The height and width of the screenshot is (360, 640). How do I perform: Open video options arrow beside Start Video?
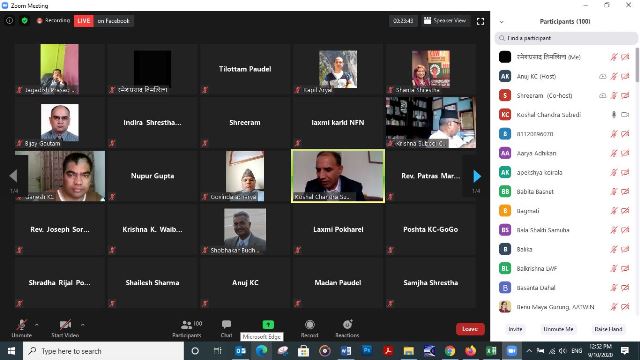click(x=82, y=325)
